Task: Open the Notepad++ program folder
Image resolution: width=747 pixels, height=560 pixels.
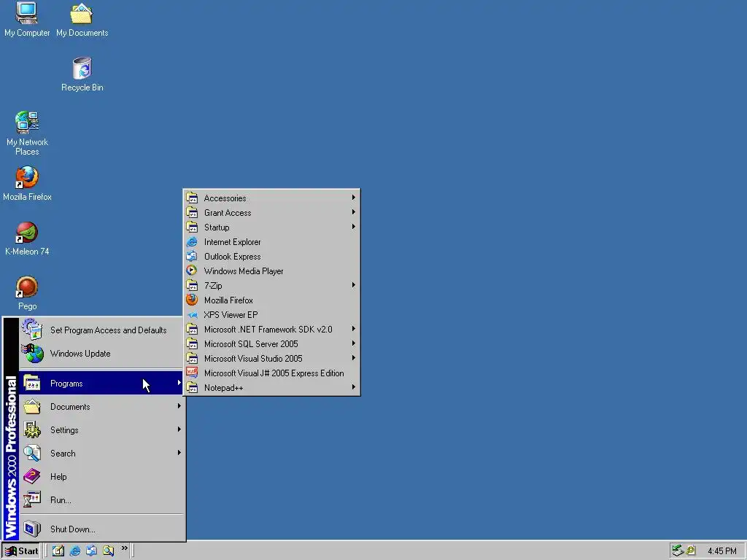Action: 271,388
